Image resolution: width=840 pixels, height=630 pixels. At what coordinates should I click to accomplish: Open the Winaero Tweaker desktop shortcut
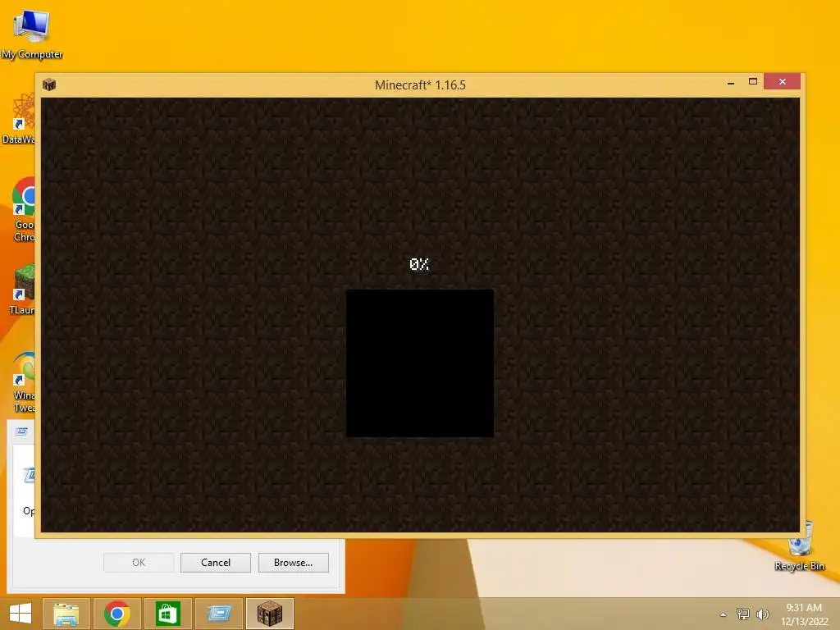click(x=24, y=381)
